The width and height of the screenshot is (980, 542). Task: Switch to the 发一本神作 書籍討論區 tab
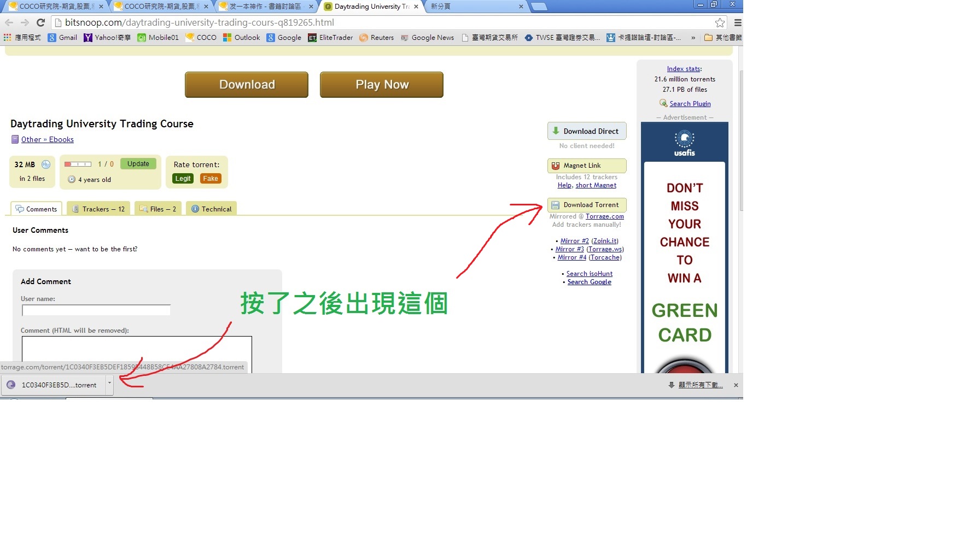click(265, 7)
